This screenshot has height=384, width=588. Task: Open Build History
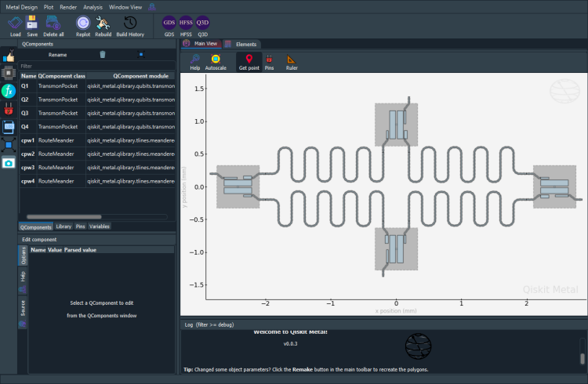click(x=130, y=26)
